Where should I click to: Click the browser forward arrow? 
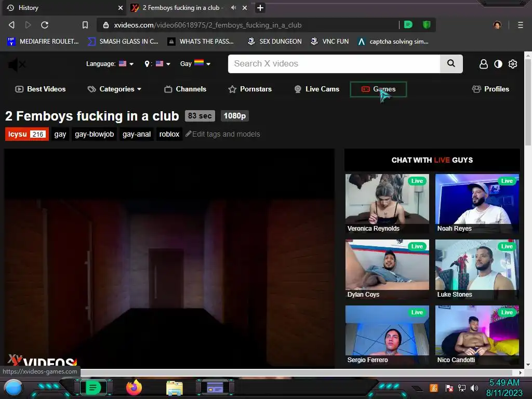28,25
